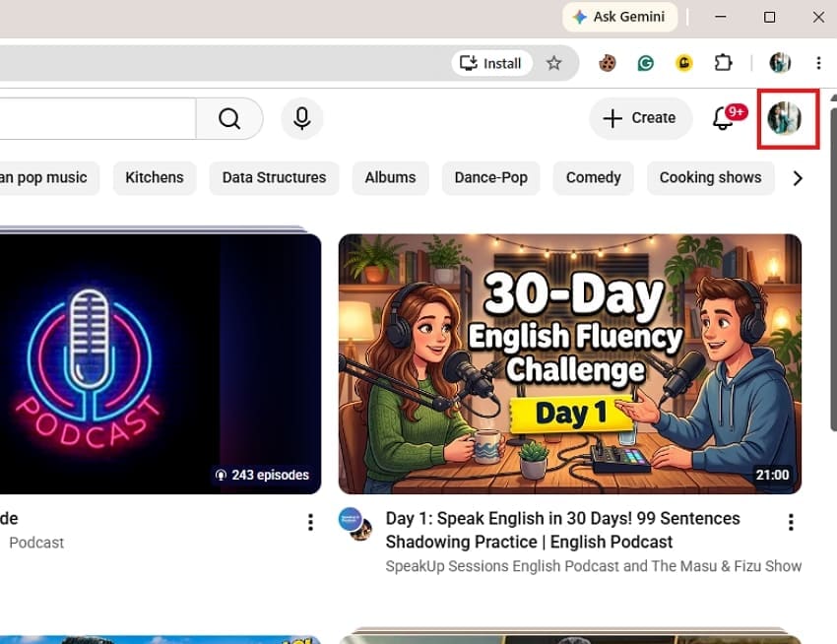Bookmark this page with the star icon

[x=553, y=64]
